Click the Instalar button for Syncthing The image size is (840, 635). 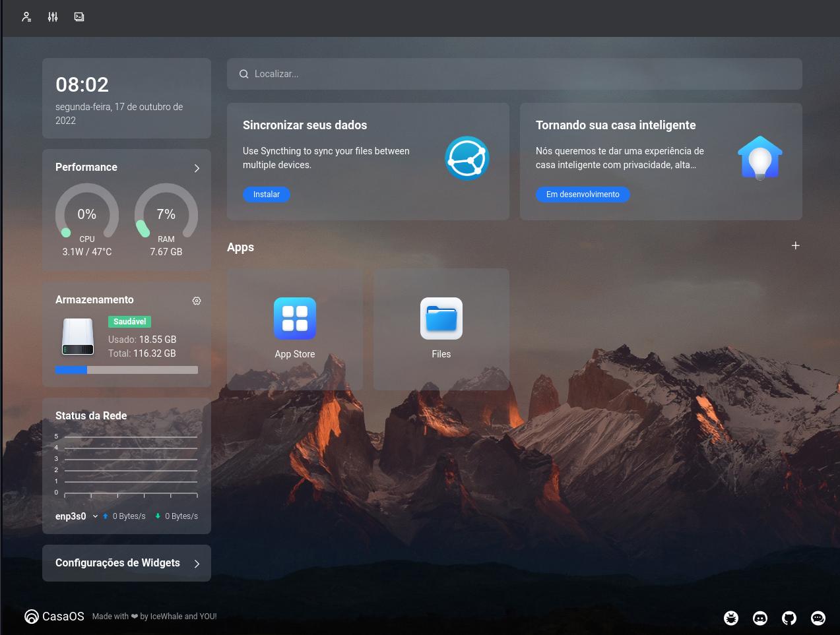(267, 195)
